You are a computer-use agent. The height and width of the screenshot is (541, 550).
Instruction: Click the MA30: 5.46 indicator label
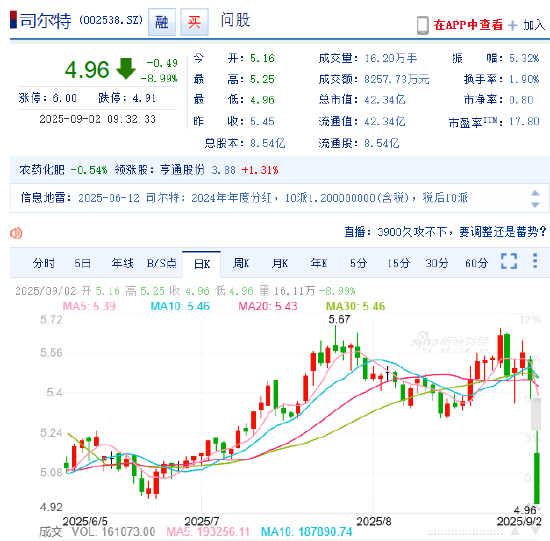355,306
